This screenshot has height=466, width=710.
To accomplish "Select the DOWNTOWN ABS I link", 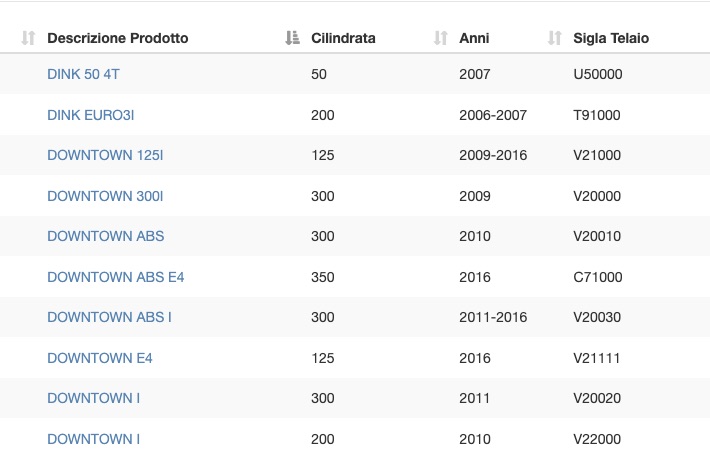I will tap(109, 317).
